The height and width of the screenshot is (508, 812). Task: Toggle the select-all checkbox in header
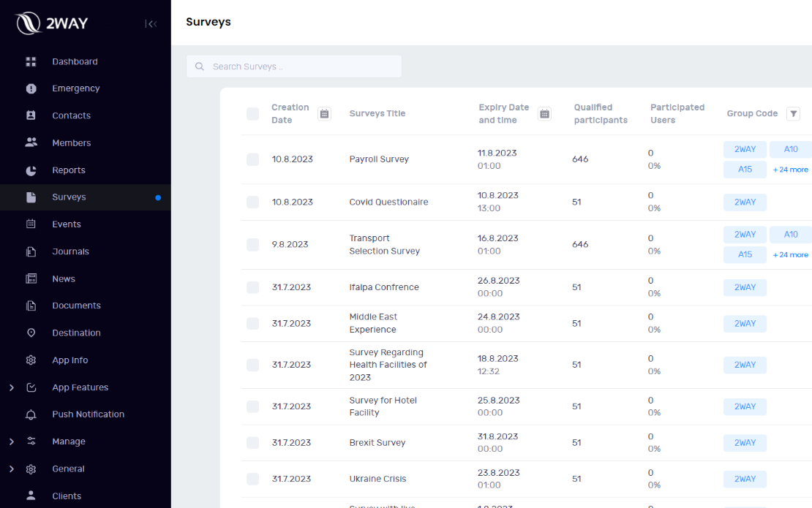252,113
